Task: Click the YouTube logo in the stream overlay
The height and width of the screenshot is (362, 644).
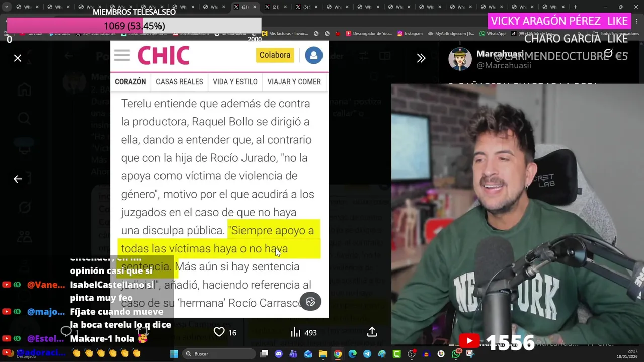Action: [469, 341]
